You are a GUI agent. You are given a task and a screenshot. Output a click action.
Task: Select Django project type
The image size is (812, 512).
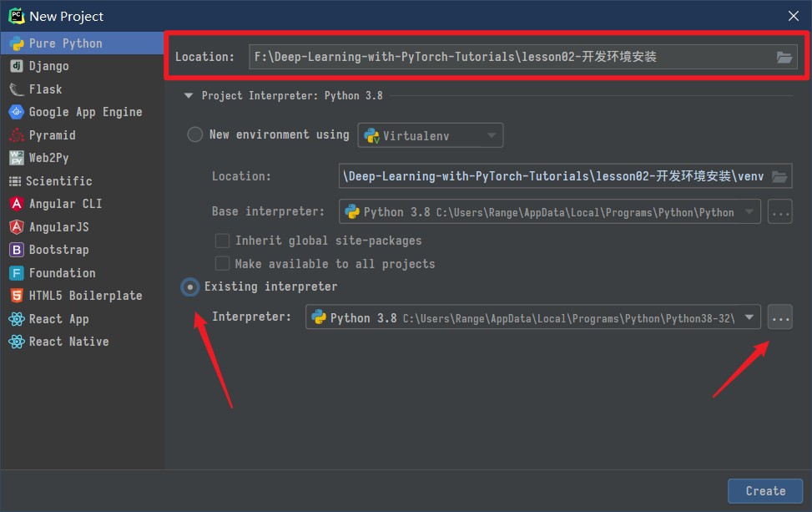[x=83, y=66]
